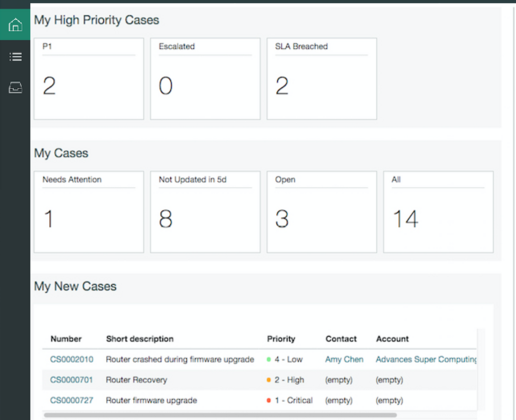Open the Needs Attention tile

click(89, 212)
